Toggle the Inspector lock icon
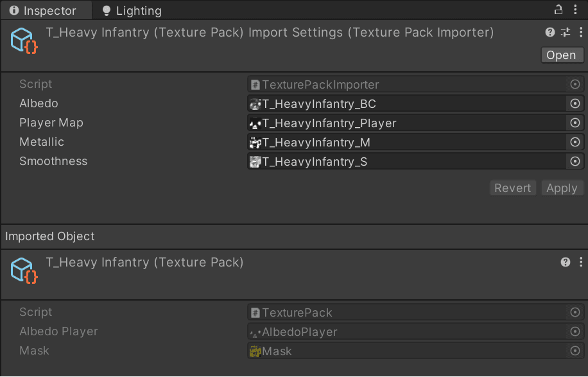588x377 pixels. 558,10
